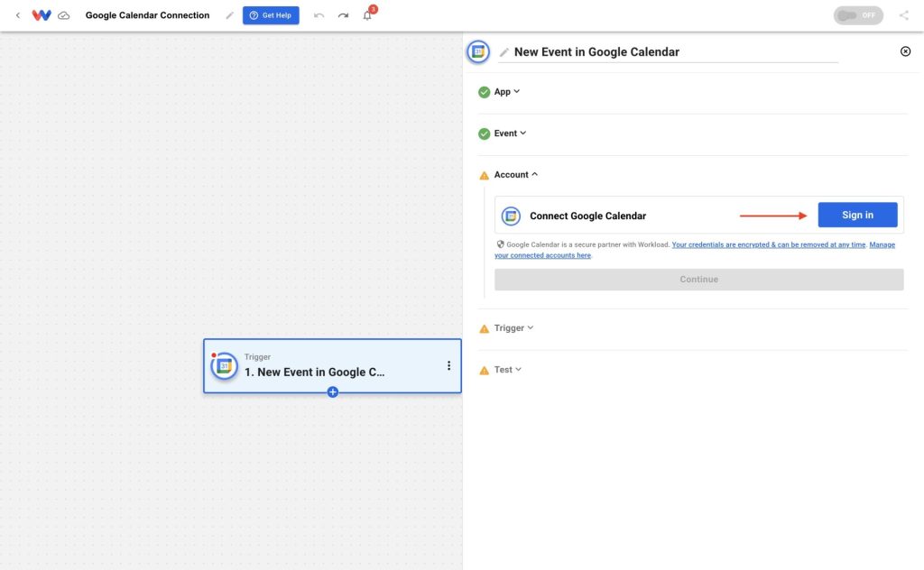Open the share icon
The width and height of the screenshot is (924, 570).
coord(904,15)
